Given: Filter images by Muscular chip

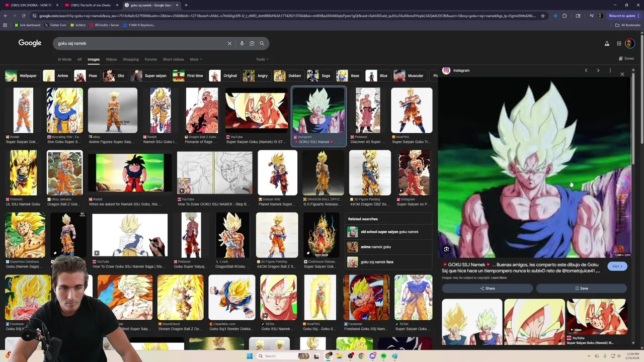Looking at the screenshot, I should [409, 76].
